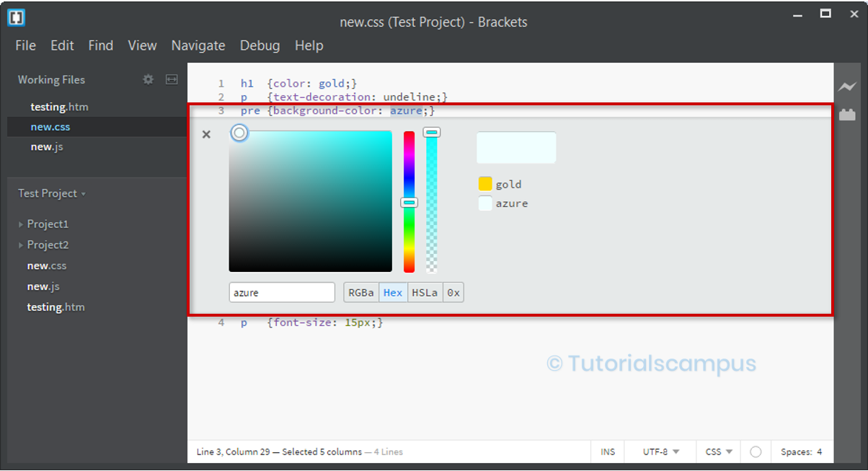Click the hue slider handle

[x=409, y=203]
